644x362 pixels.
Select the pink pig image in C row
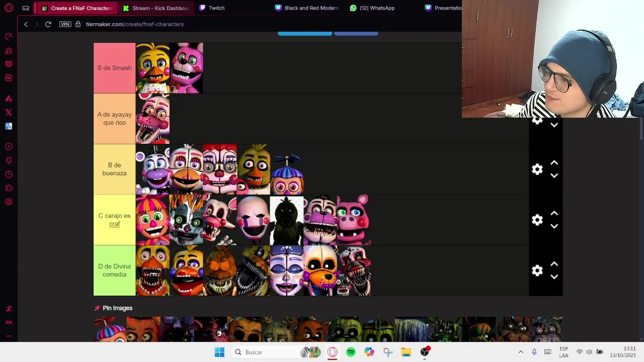point(354,220)
